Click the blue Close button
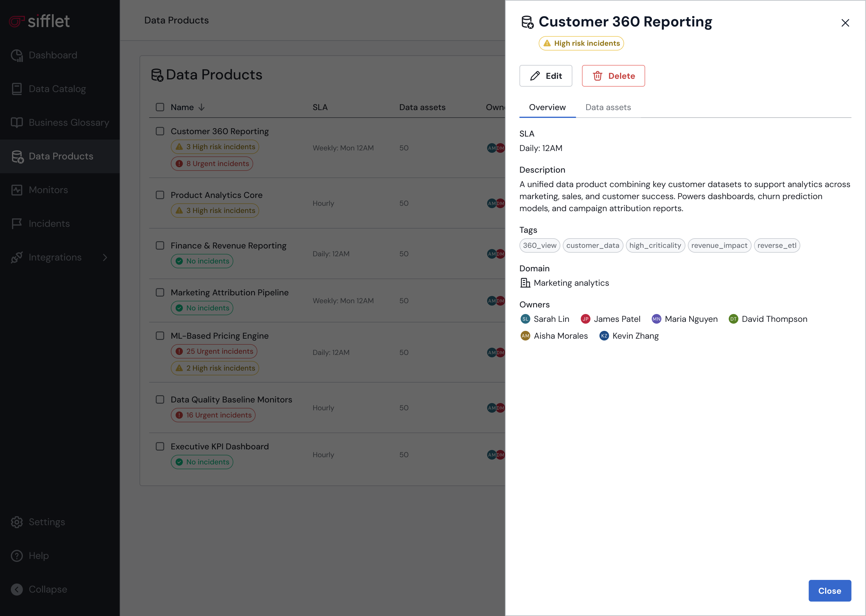The image size is (866, 616). 830,591
